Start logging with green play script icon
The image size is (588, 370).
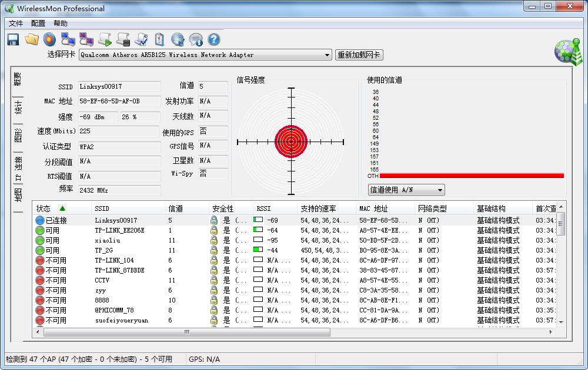[105, 39]
